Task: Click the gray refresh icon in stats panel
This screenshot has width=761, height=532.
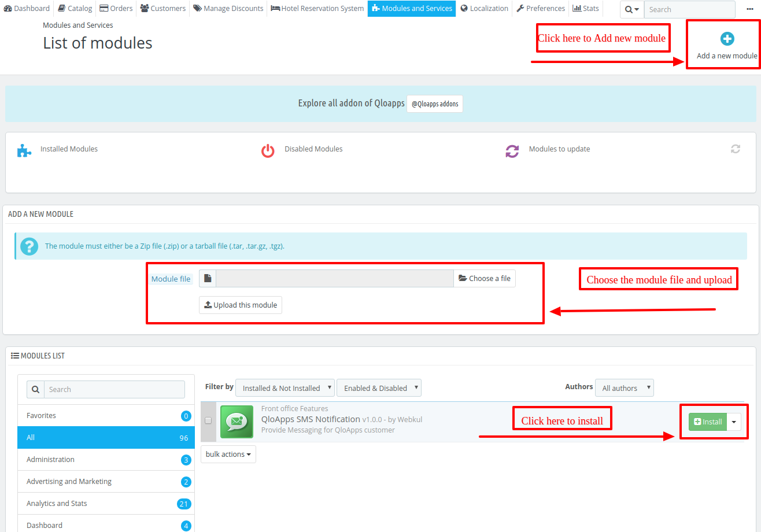Action: point(736,149)
